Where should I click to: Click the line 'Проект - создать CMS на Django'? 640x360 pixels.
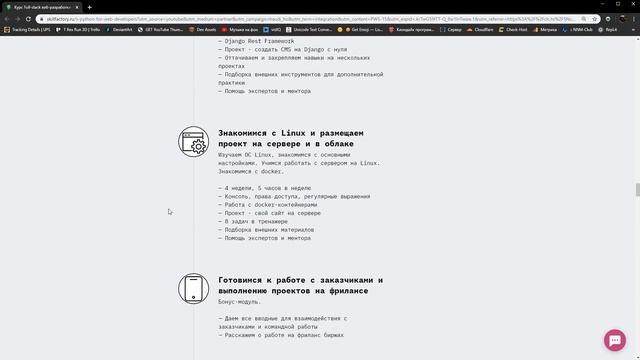[x=282, y=49]
